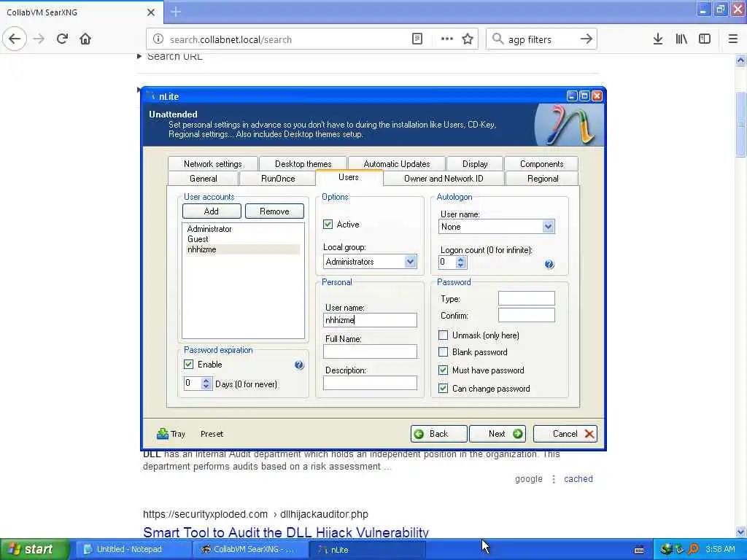Viewport: 747px width, 560px height.
Task: Open the cached result options dots
Action: pyautogui.click(x=554, y=479)
